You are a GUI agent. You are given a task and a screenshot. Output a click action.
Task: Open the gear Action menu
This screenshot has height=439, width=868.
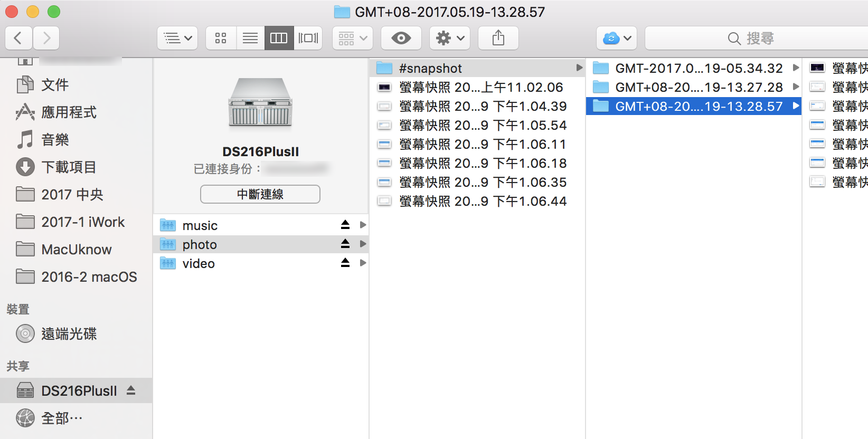pos(450,38)
